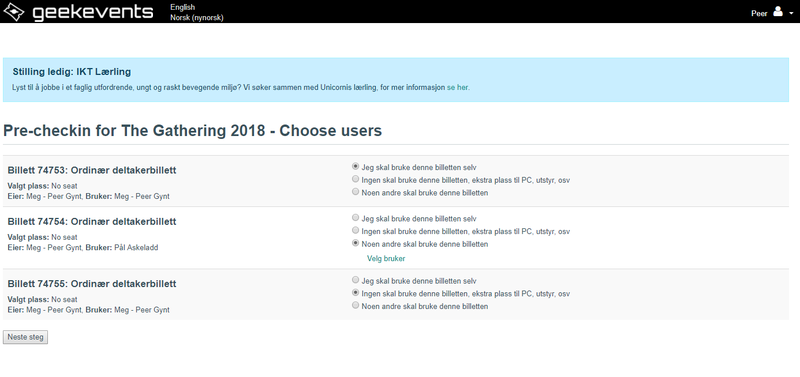Click heading 'Billett 74755: Ordinær deltakerbillett'
This screenshot has width=800, height=377.
click(92, 284)
